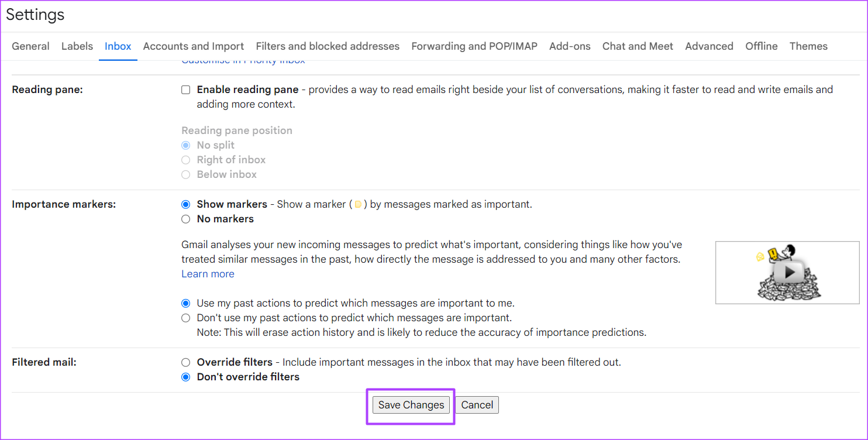Viewport: 868px width, 440px height.
Task: Switch to the Themes tab
Action: (808, 46)
